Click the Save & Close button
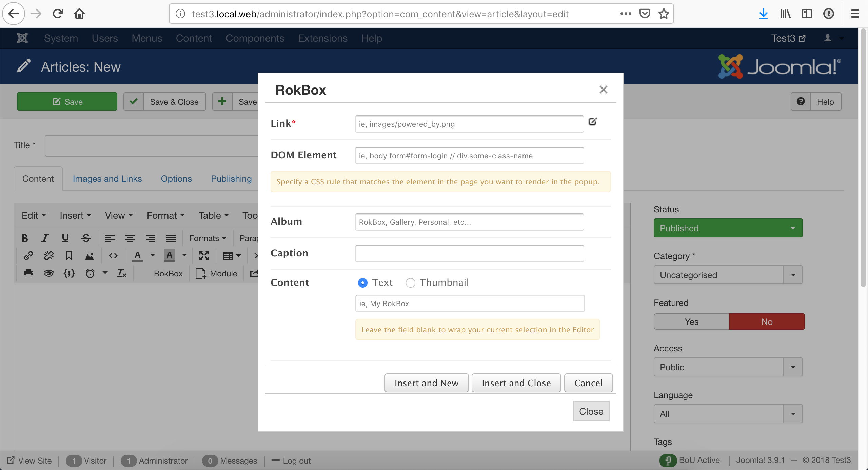This screenshot has height=470, width=868. [165, 101]
